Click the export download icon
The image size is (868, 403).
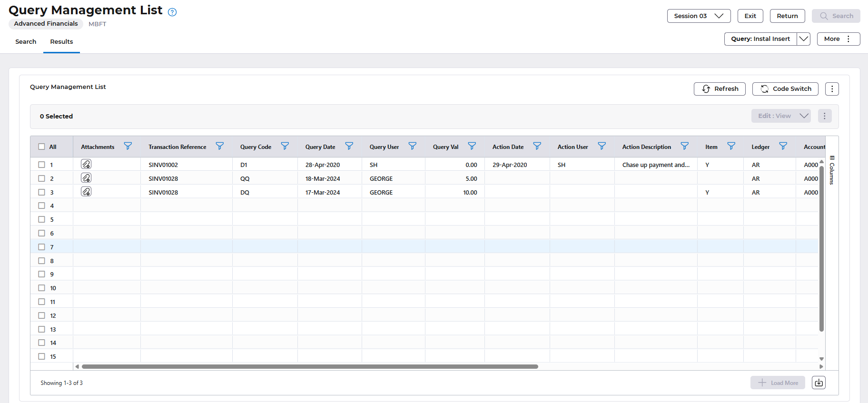819,383
